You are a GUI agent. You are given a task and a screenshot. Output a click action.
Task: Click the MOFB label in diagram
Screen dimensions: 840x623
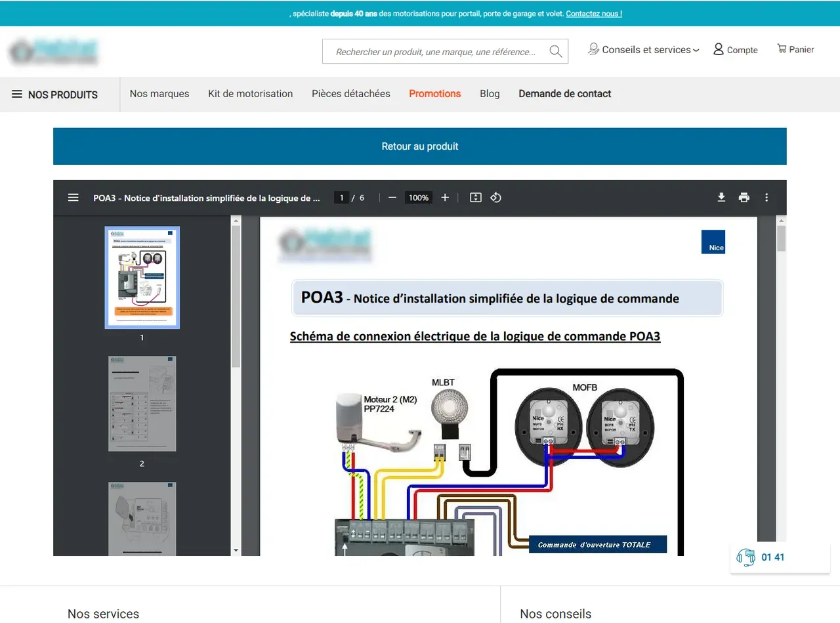coord(585,388)
